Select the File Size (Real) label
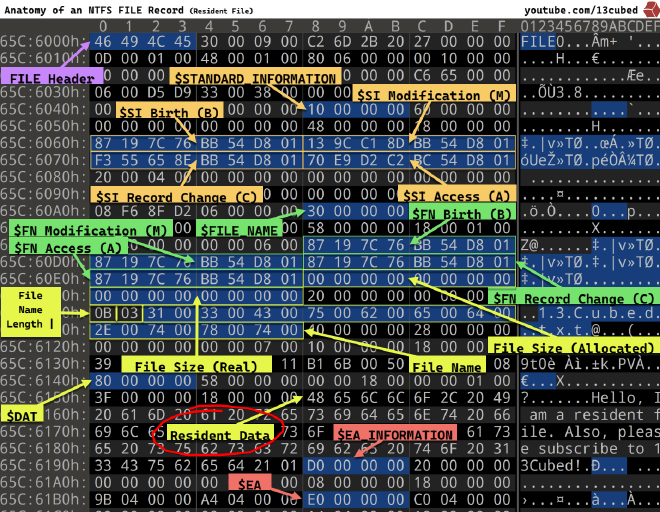Screen dimensions: 660x512 (x=195, y=366)
